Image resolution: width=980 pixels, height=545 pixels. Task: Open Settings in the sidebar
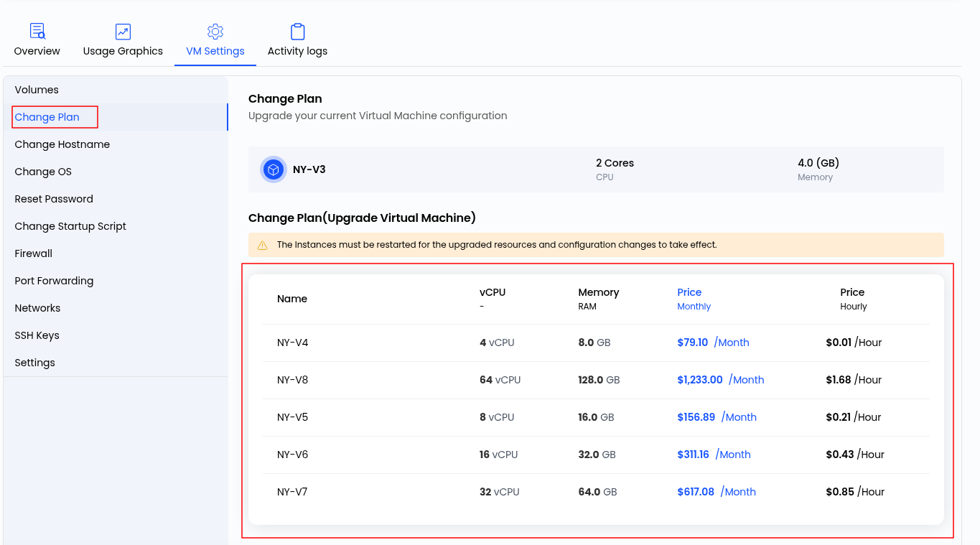(116, 363)
